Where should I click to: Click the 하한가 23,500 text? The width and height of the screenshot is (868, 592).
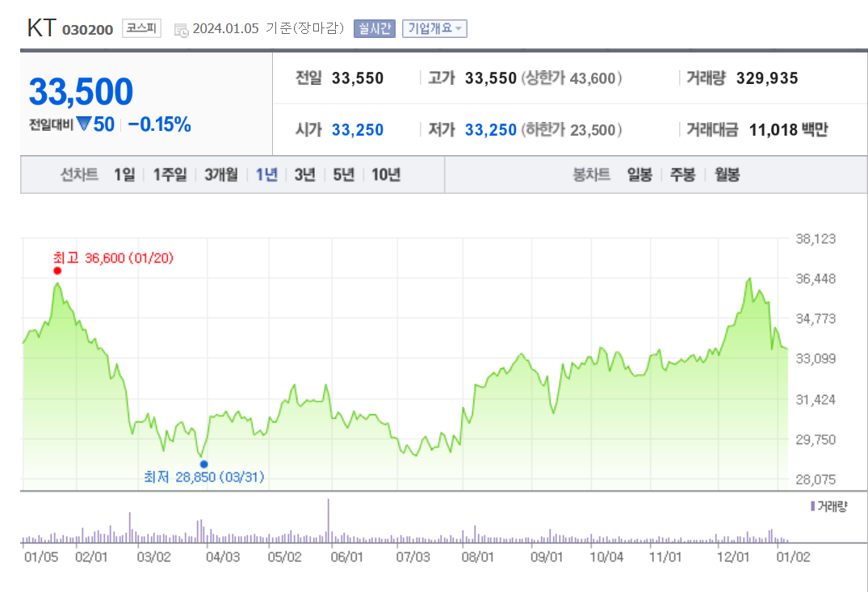click(x=572, y=129)
